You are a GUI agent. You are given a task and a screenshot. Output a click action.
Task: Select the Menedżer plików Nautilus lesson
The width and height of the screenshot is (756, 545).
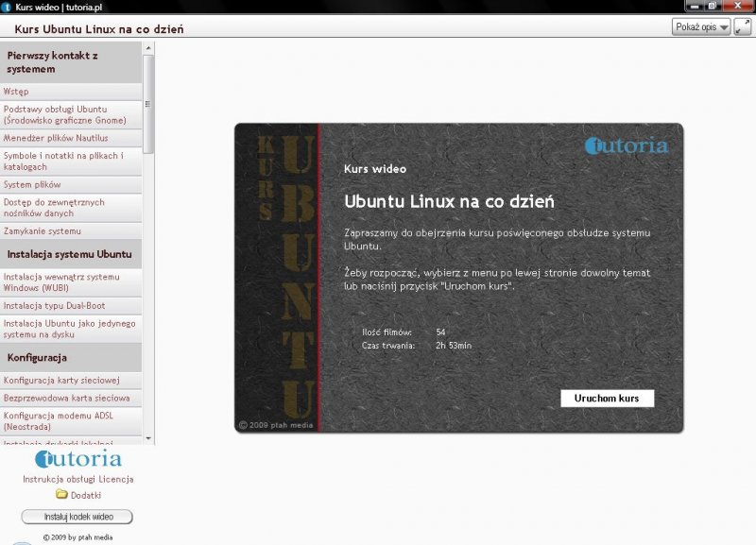tap(55, 138)
